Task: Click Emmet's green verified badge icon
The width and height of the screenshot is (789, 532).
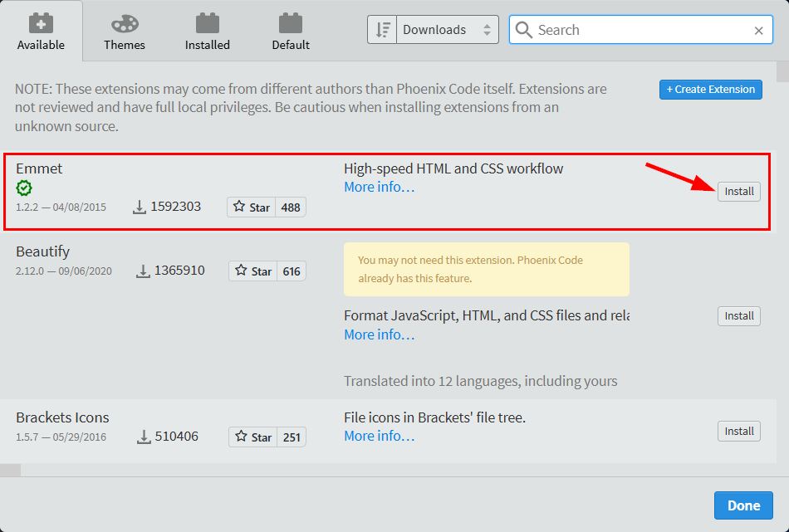Action: 23,188
